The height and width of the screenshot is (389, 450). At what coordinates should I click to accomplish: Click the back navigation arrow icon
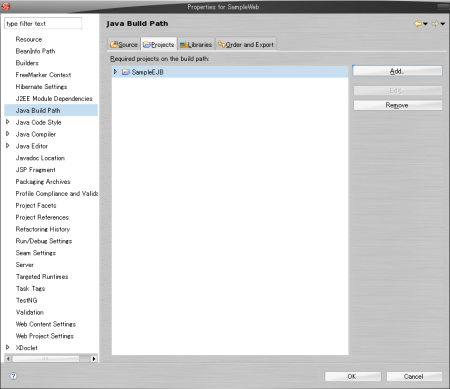tap(418, 24)
